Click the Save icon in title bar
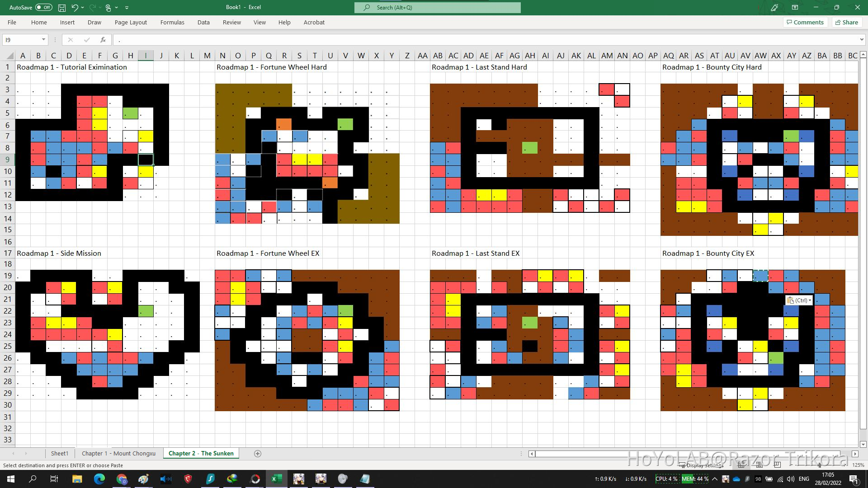Image resolution: width=868 pixels, height=488 pixels. (62, 7)
